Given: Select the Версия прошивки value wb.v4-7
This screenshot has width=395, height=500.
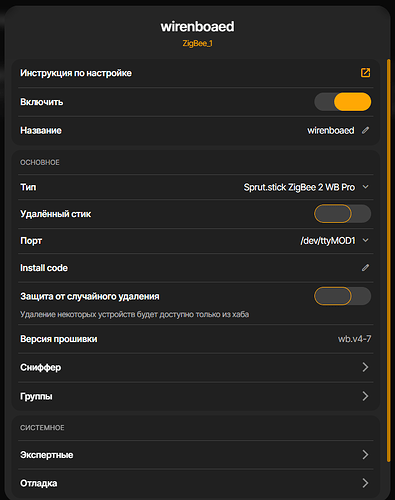Looking at the screenshot, I should pos(354,339).
